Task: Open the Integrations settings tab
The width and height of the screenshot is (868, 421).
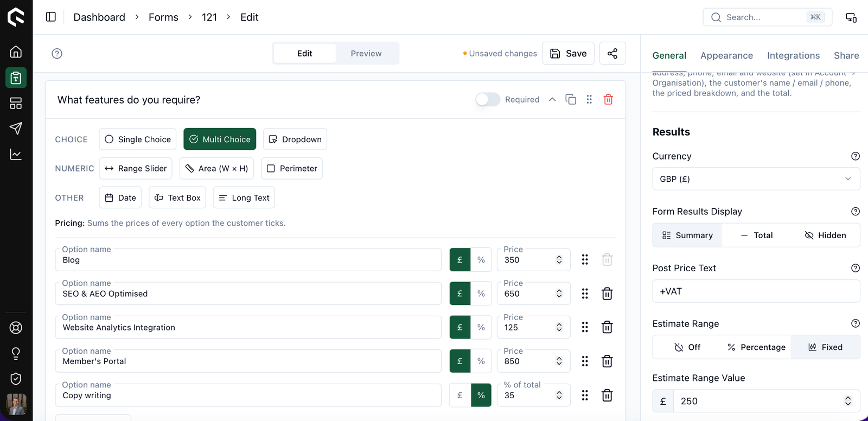Action: [x=793, y=55]
